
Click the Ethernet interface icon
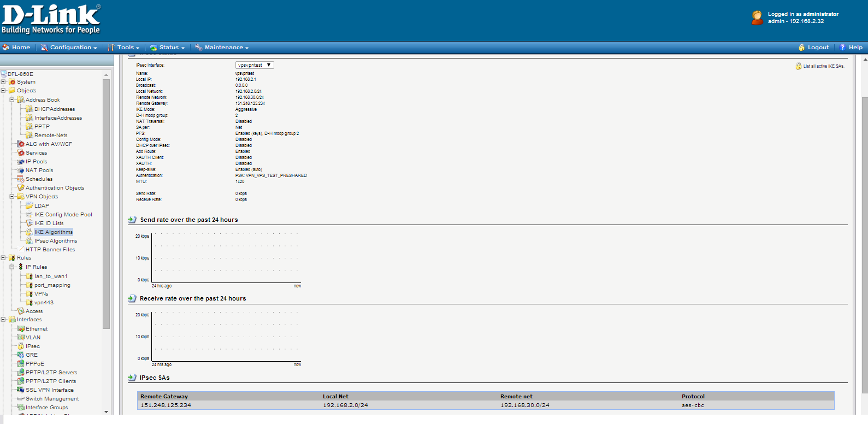(21, 329)
